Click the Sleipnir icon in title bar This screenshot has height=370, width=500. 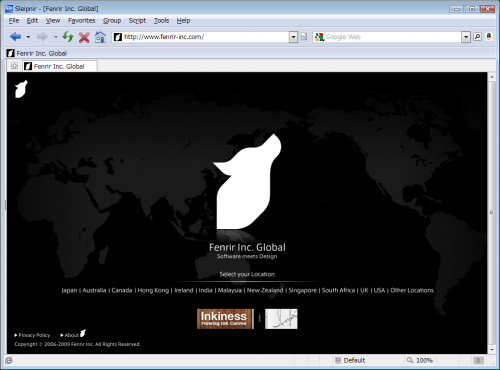click(x=9, y=9)
